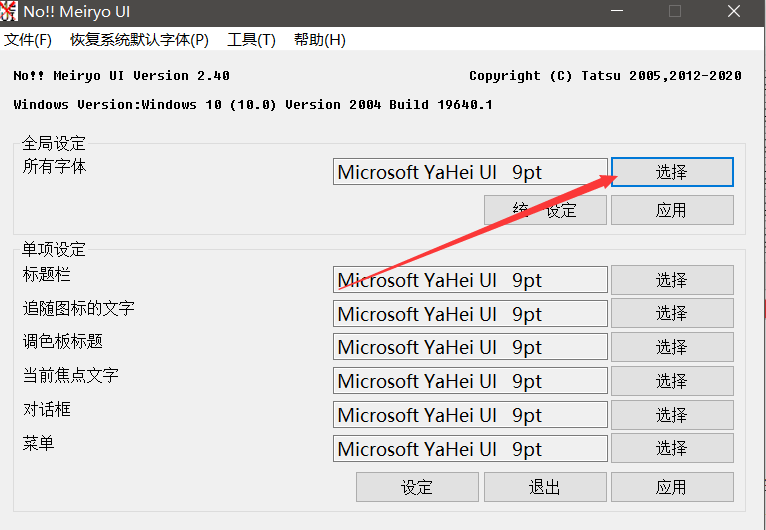Image resolution: width=766 pixels, height=530 pixels.
Task: Click the Windows Version build text
Action: [x=253, y=105]
